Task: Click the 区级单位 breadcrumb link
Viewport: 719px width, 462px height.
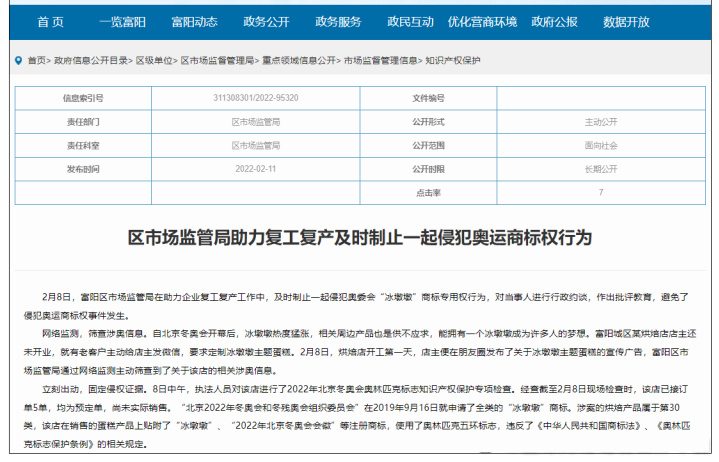Action: tap(154, 60)
